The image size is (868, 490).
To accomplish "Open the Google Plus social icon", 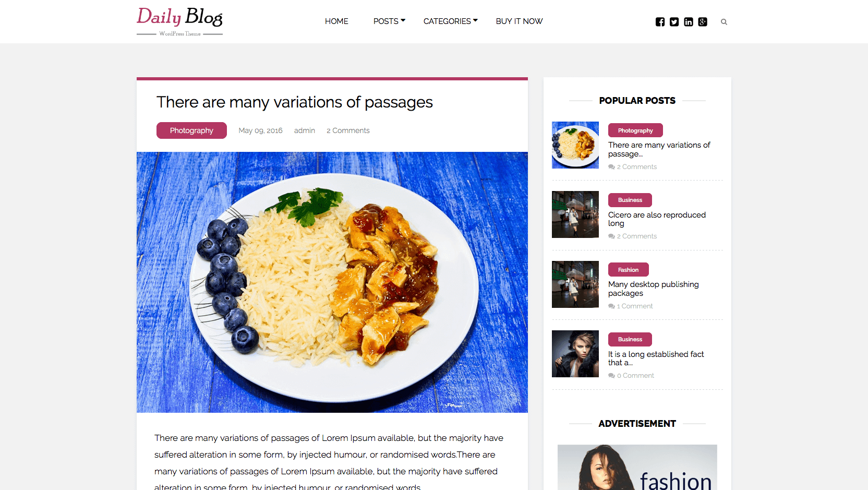I will pyautogui.click(x=703, y=22).
